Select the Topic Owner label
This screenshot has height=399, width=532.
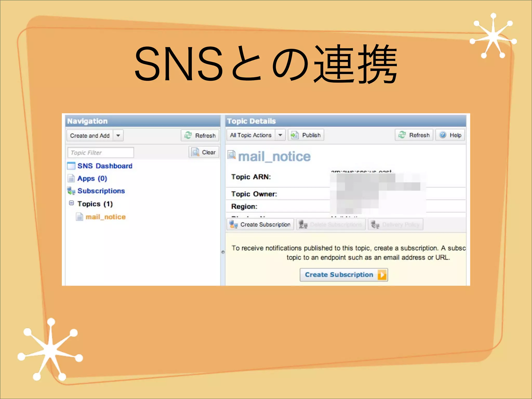254,194
